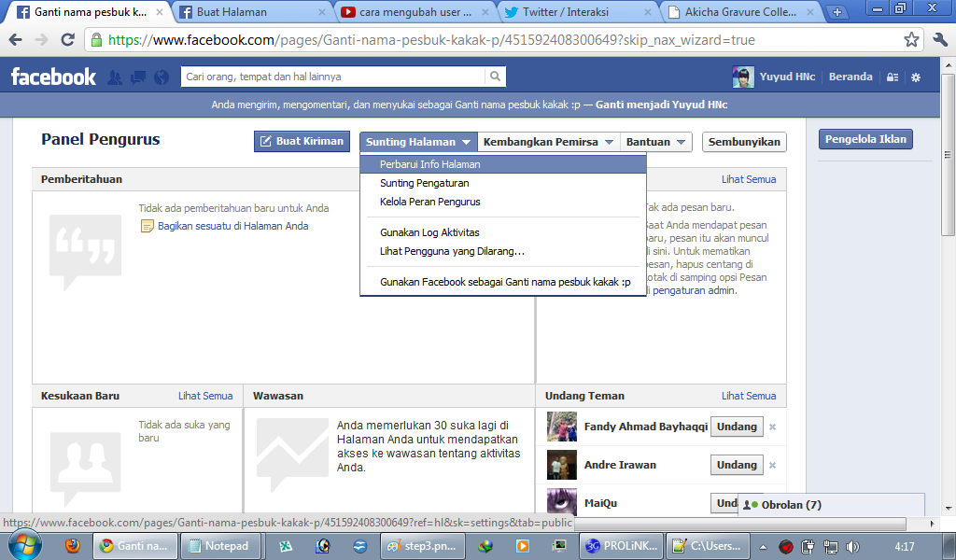
Task: Open Chrome wrench settings menu
Action: pos(939,40)
